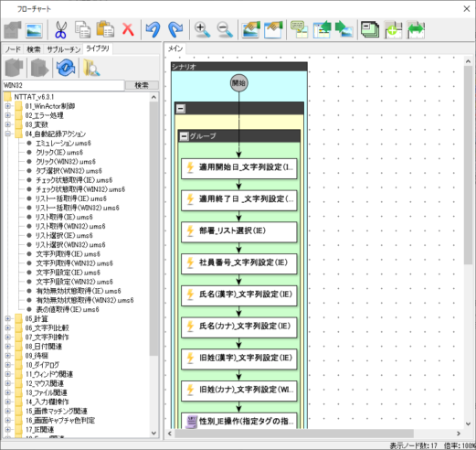This screenshot has width=476, height=450.
Task: Expand the 08_日付関連 folder
Action: (x=8, y=347)
